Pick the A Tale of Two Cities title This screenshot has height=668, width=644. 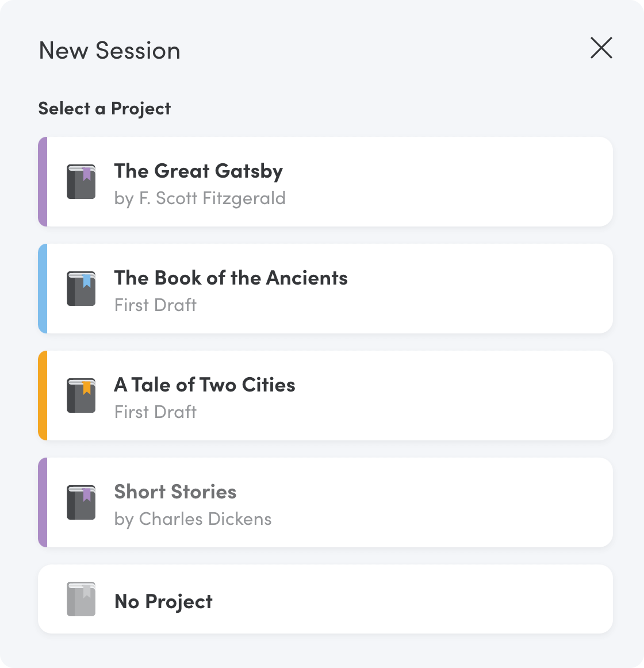[205, 385]
